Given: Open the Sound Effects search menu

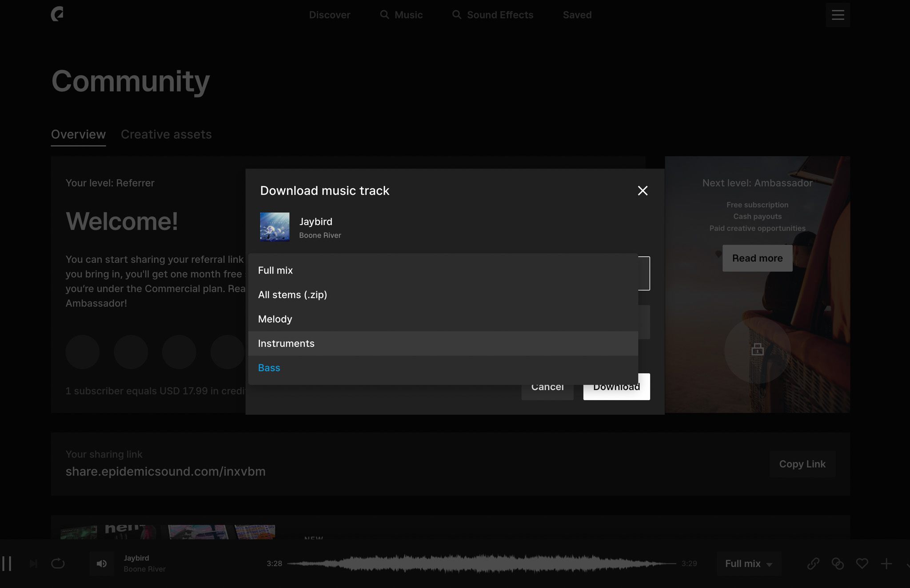Looking at the screenshot, I should [x=493, y=15].
